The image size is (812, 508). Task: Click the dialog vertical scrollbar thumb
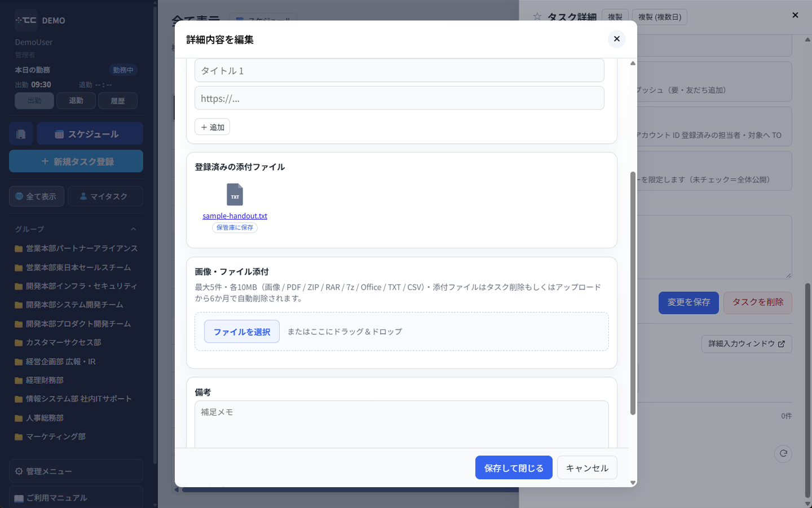point(633,294)
